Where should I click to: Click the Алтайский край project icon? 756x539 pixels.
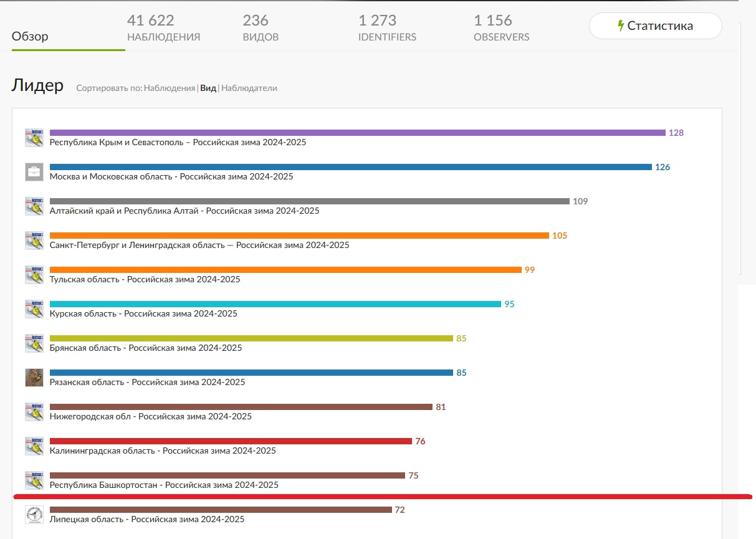(34, 206)
